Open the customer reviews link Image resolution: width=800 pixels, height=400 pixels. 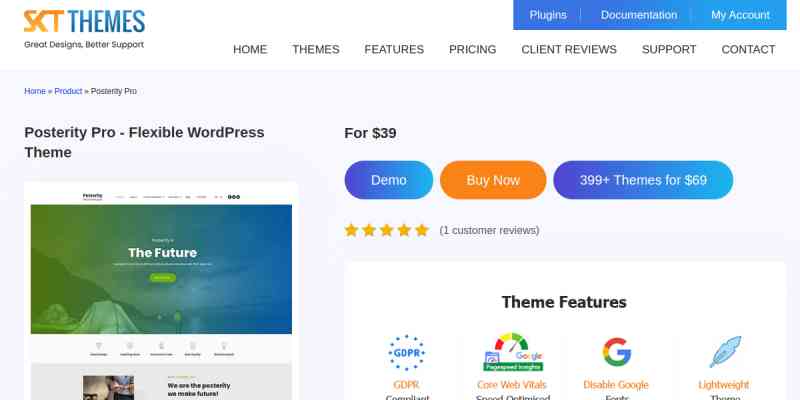[489, 231]
